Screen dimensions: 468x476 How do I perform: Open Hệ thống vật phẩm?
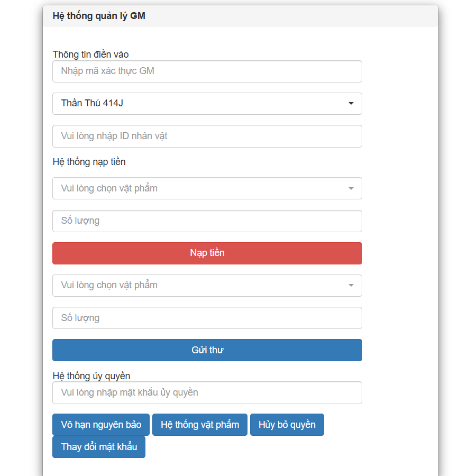point(200,425)
